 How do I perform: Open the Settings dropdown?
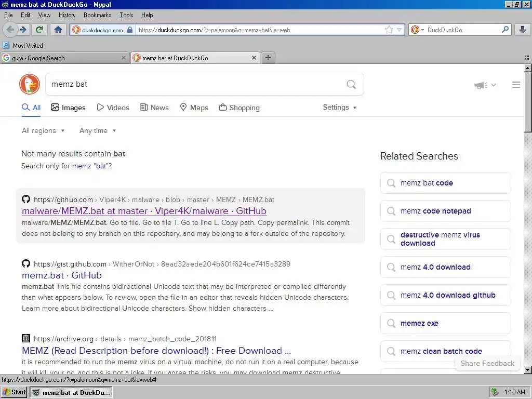340,107
